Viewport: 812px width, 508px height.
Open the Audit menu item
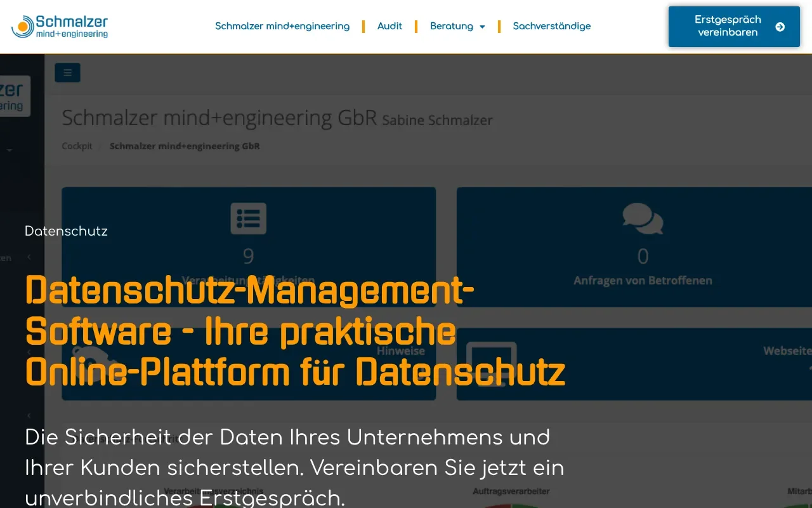click(x=390, y=26)
